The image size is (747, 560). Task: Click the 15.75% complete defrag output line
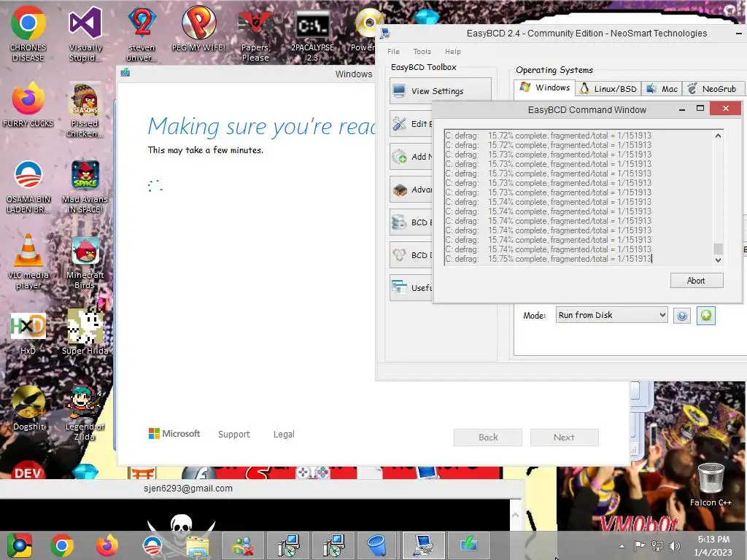(x=549, y=259)
